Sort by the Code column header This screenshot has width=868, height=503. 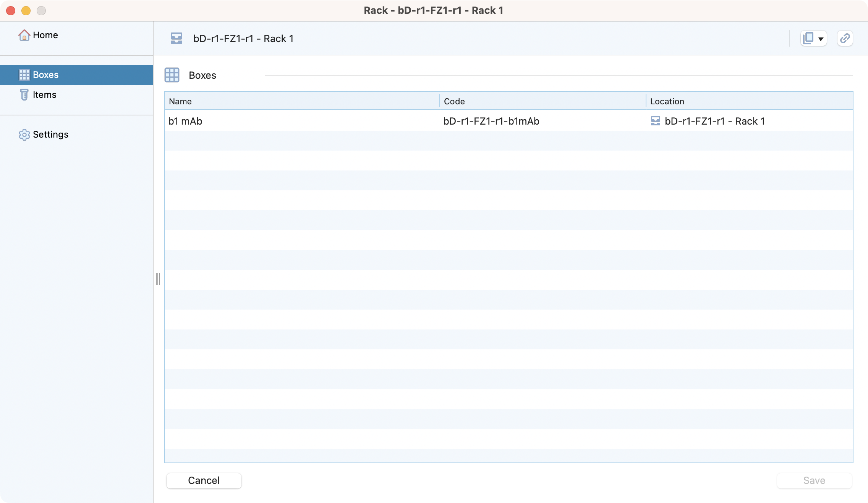[454, 101]
